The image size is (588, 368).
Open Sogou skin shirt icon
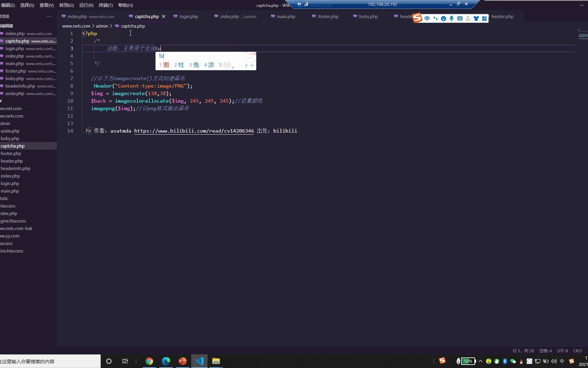pos(476,18)
